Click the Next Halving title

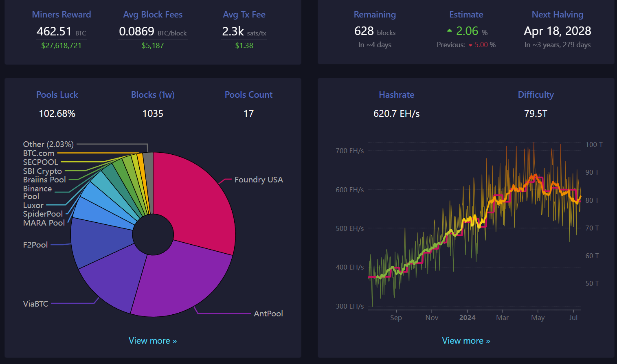558,14
